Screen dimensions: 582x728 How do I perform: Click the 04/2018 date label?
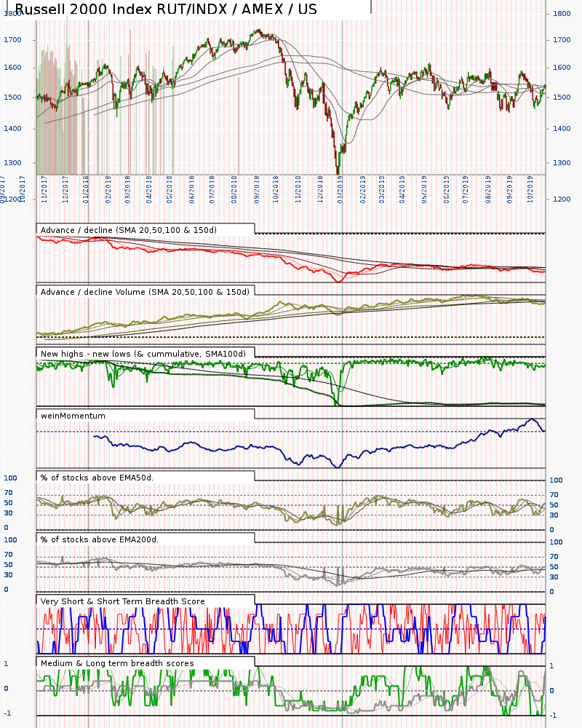[149, 189]
